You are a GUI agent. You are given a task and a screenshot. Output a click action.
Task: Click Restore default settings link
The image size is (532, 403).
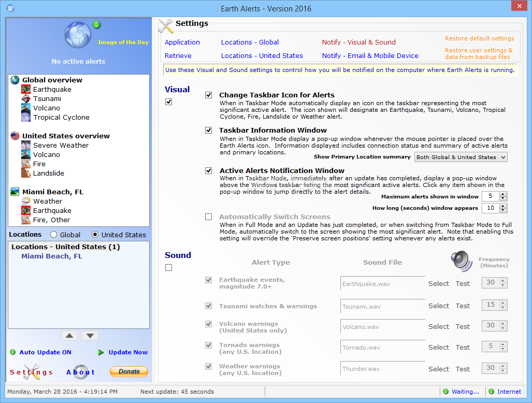pos(479,38)
